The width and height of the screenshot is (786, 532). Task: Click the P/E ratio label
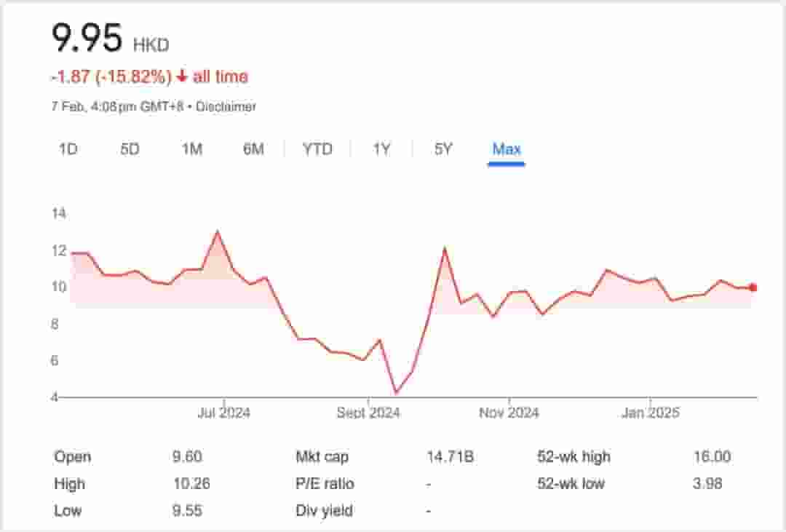click(x=325, y=484)
